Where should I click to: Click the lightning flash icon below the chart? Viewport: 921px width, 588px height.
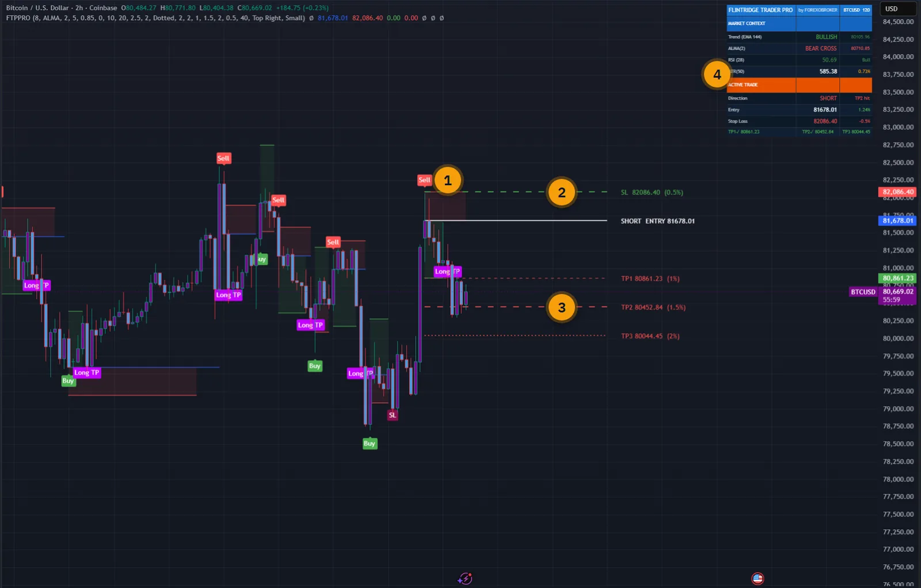point(465,579)
